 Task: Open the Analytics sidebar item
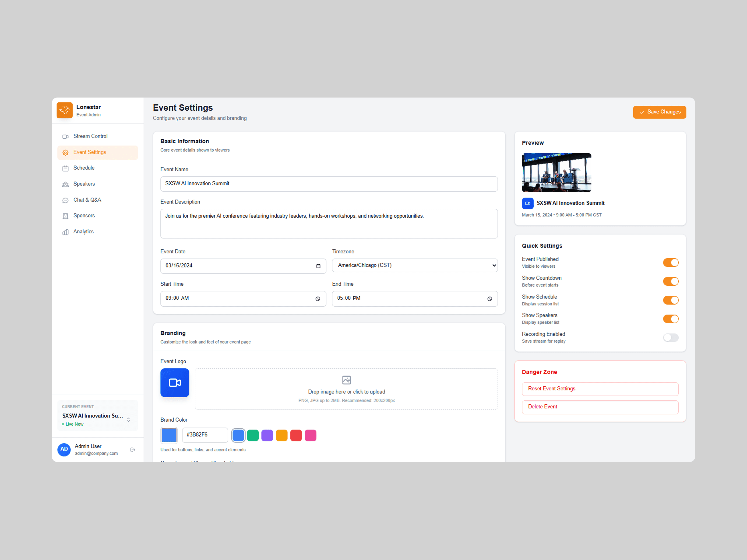point(83,231)
